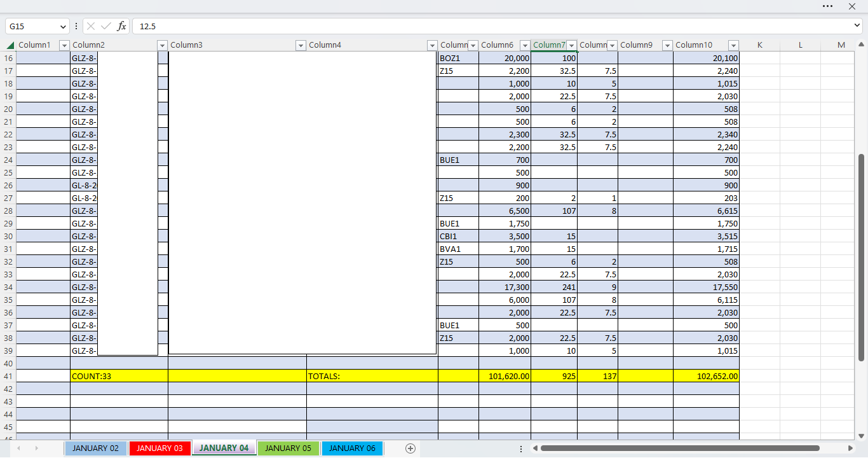Select the BOZ1 cell
This screenshot has width=868, height=458.
pyautogui.click(x=458, y=58)
